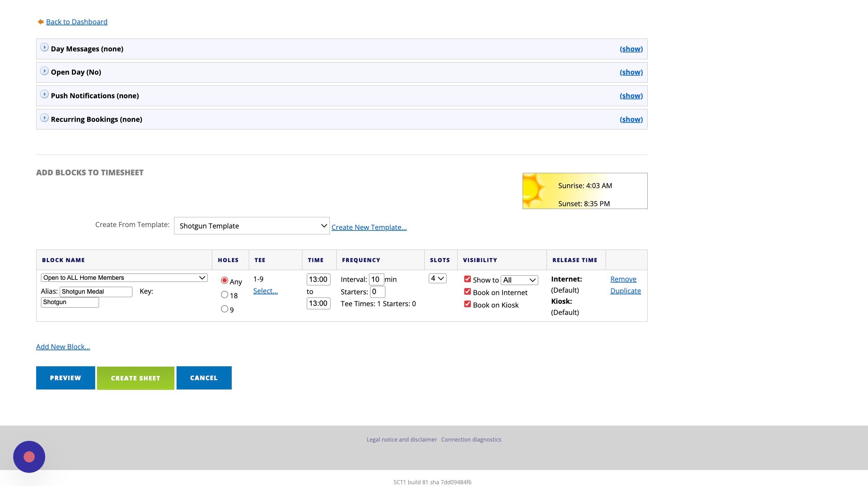
Task: Select the 18 holes radio button
Action: [x=224, y=295]
